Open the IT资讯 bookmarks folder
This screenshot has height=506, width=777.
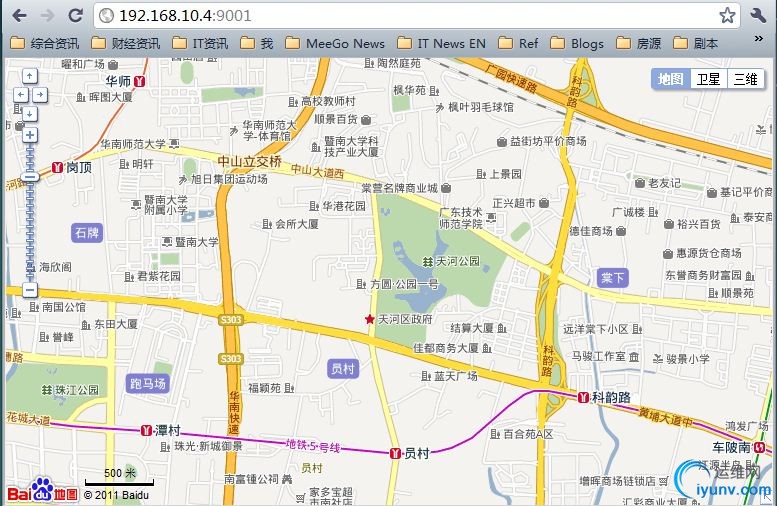point(200,44)
